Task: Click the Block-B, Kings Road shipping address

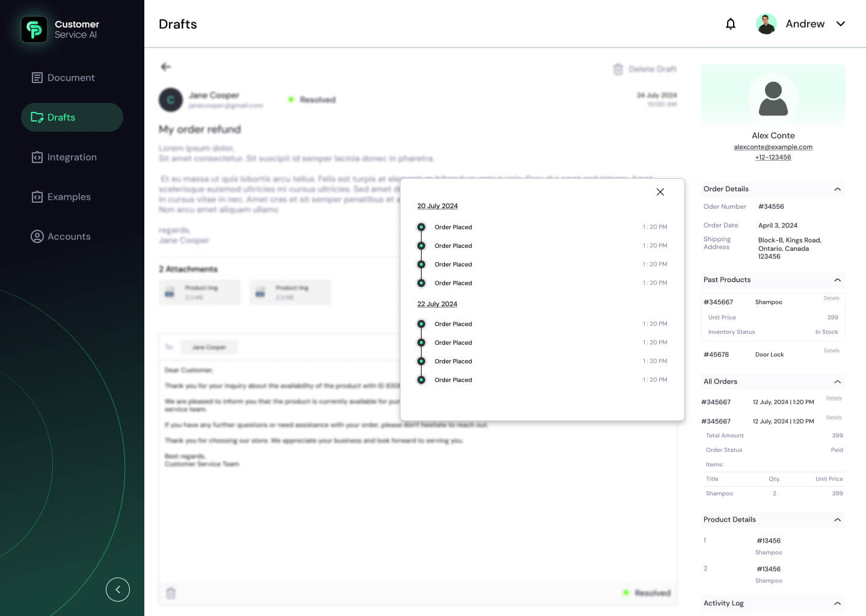Action: [x=790, y=248]
